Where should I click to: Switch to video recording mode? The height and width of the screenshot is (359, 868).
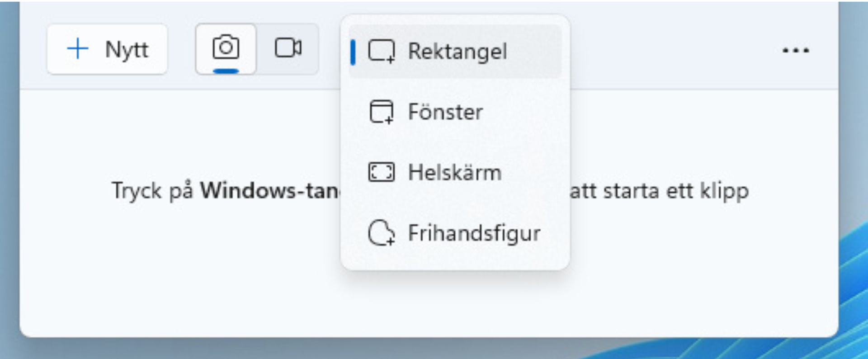(288, 48)
